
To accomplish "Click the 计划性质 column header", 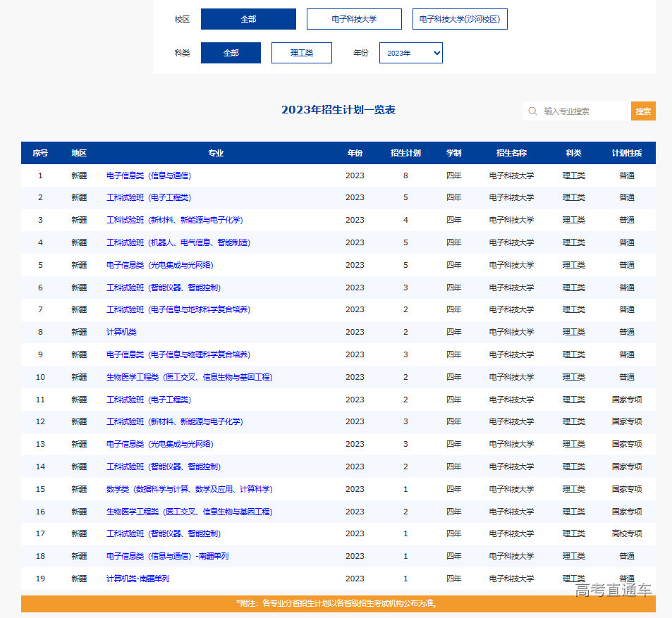I will 626,153.
